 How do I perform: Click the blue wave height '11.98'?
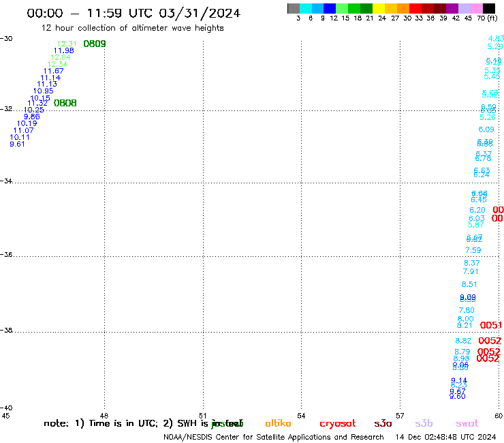[63, 50]
